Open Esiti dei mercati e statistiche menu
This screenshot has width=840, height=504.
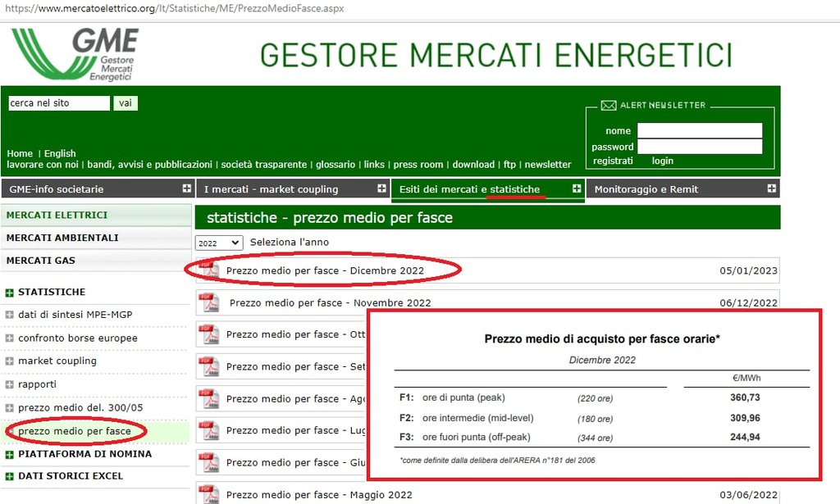(469, 189)
